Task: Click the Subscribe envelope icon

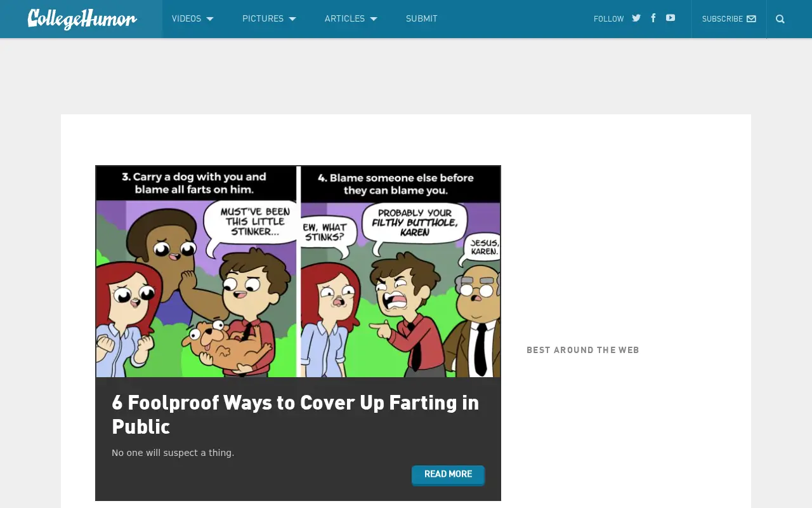Action: 752,19
